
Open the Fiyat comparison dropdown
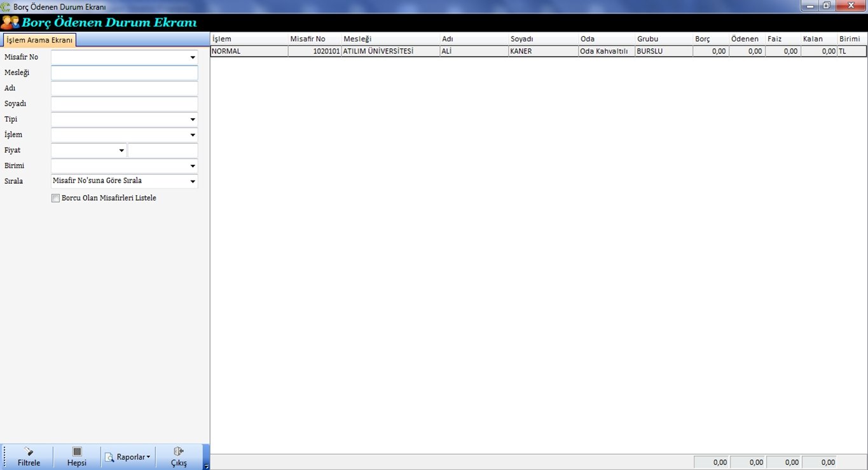point(121,151)
